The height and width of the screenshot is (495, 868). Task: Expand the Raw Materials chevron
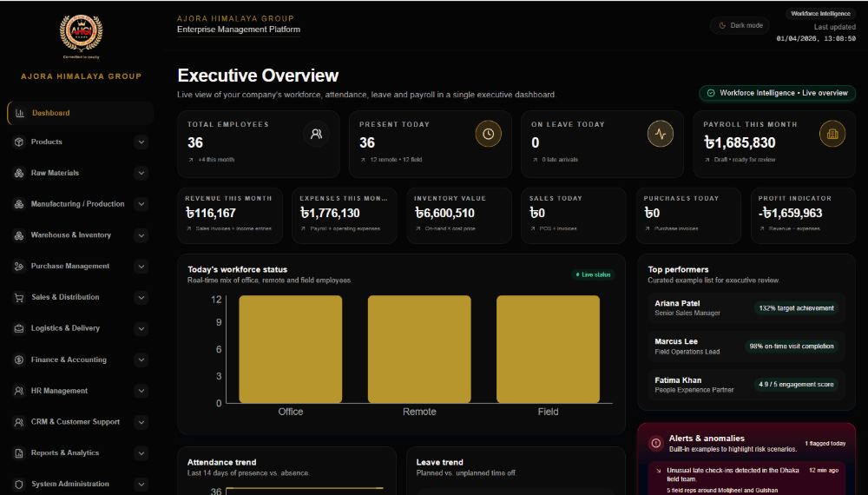(141, 174)
